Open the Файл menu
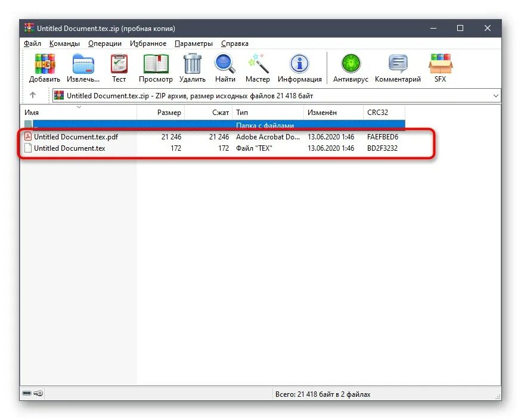This screenshot has height=420, width=521. pyautogui.click(x=32, y=43)
